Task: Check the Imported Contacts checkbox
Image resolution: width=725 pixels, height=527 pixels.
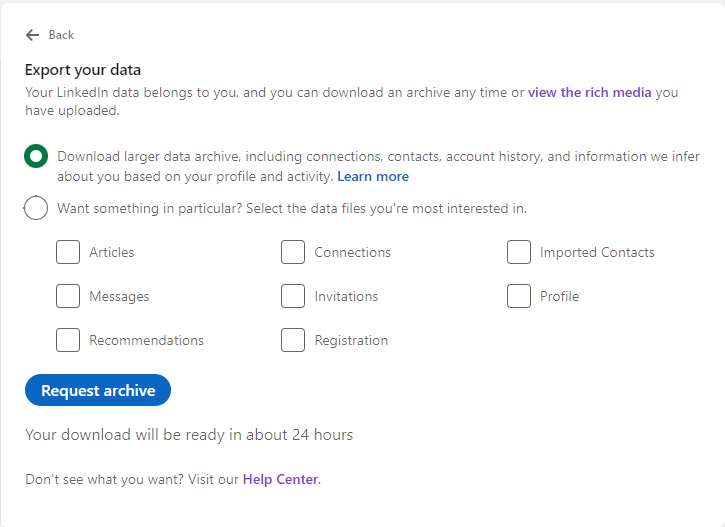Action: (x=519, y=252)
